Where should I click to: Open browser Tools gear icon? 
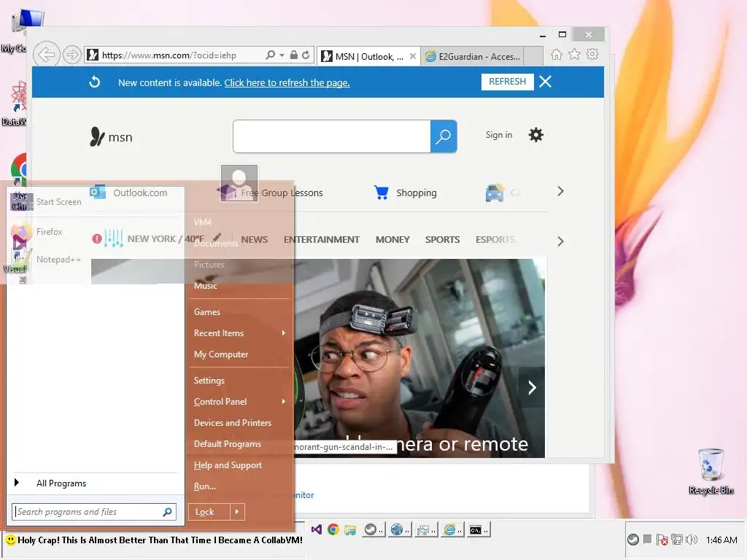592,54
